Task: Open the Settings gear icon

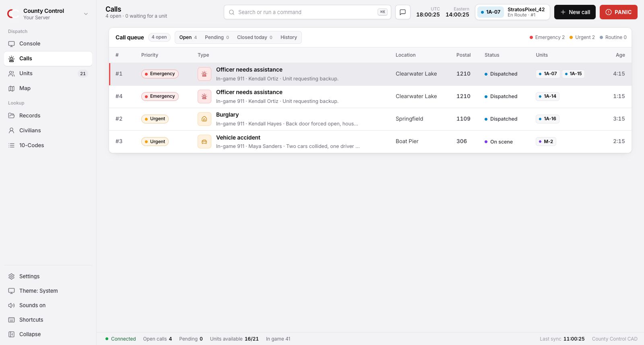Action: 11,277
